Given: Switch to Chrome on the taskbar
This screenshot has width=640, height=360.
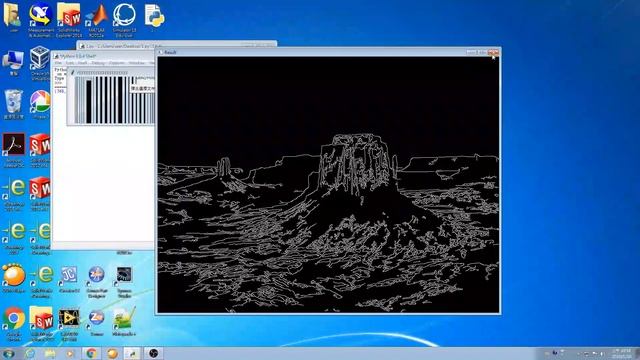Looking at the screenshot, I should point(91,353).
